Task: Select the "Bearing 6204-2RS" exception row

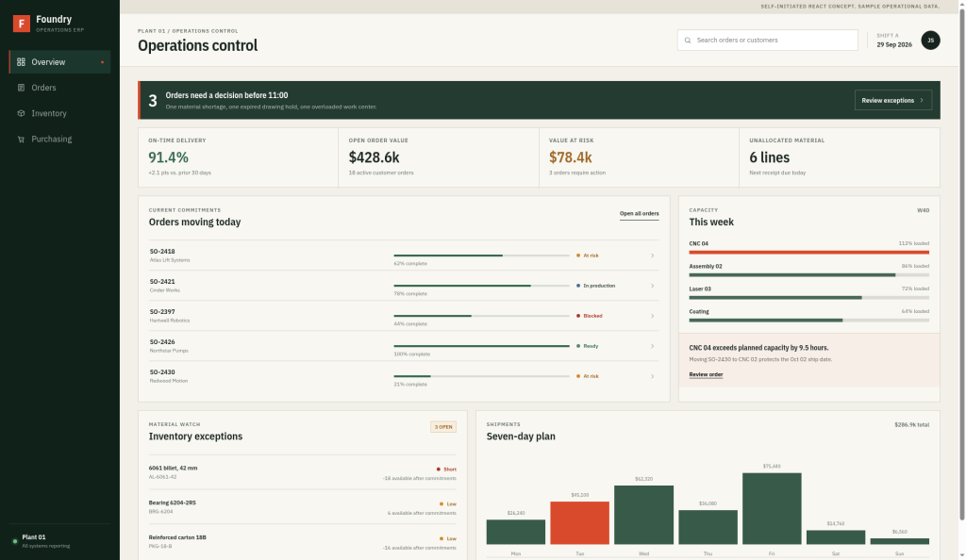Action: [x=303, y=507]
